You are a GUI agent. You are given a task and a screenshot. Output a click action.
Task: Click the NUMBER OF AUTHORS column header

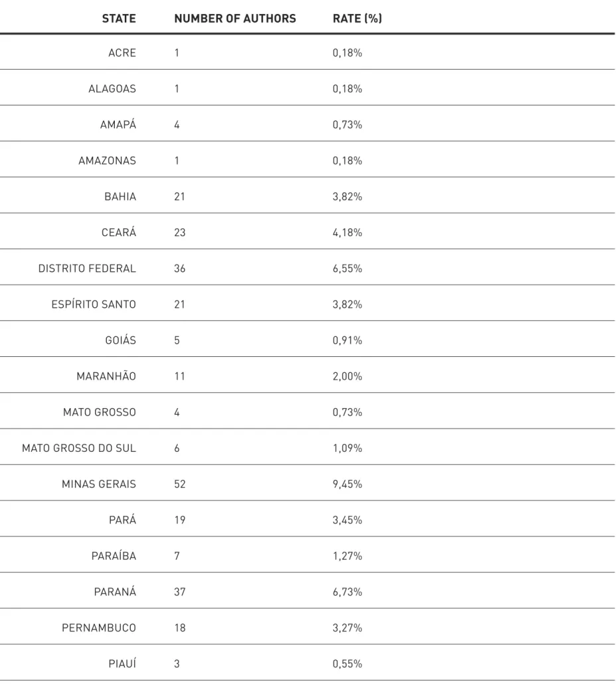(235, 19)
